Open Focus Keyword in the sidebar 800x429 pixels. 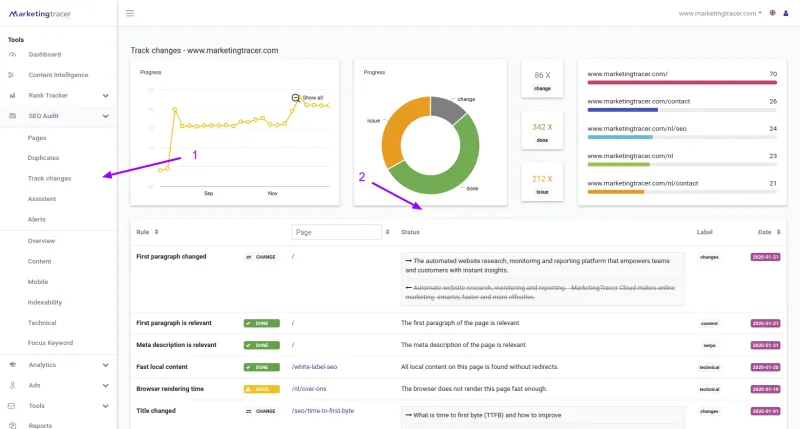[50, 343]
